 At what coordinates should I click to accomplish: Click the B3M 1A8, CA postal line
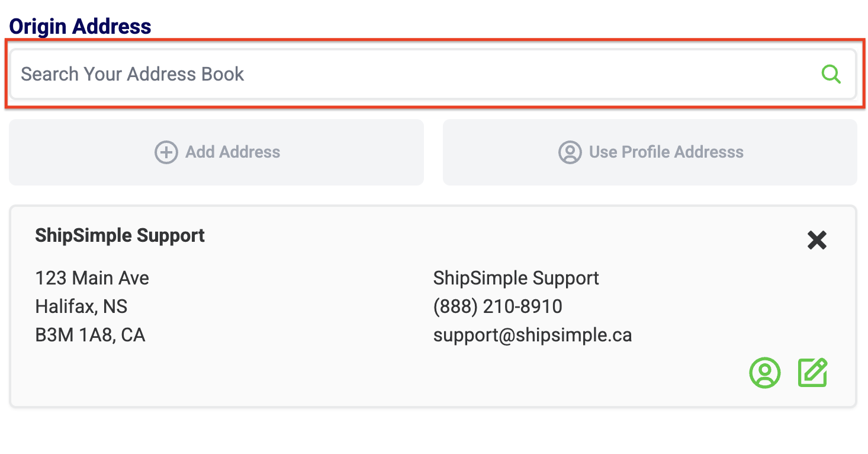(x=90, y=335)
